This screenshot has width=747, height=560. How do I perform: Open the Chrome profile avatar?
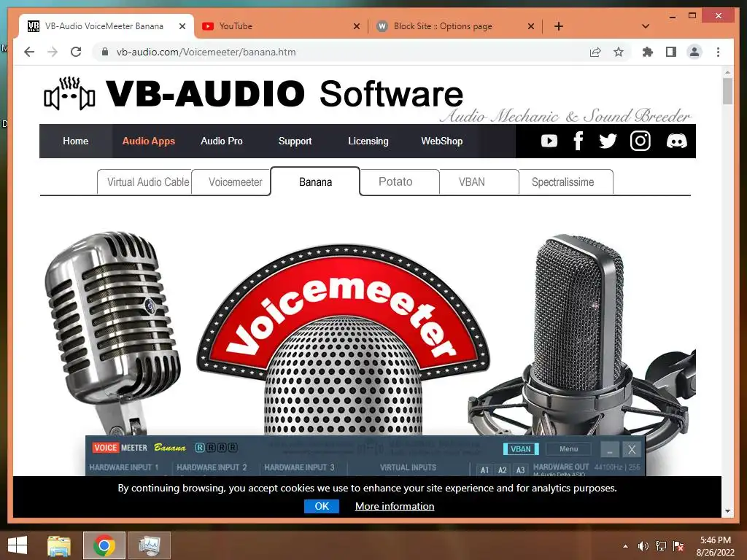pyautogui.click(x=694, y=52)
